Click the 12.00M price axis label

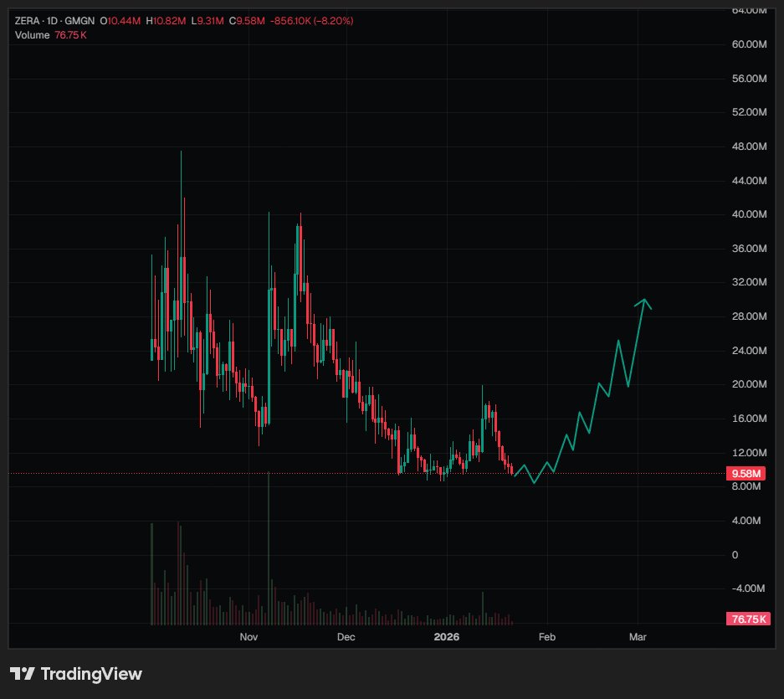pos(749,452)
